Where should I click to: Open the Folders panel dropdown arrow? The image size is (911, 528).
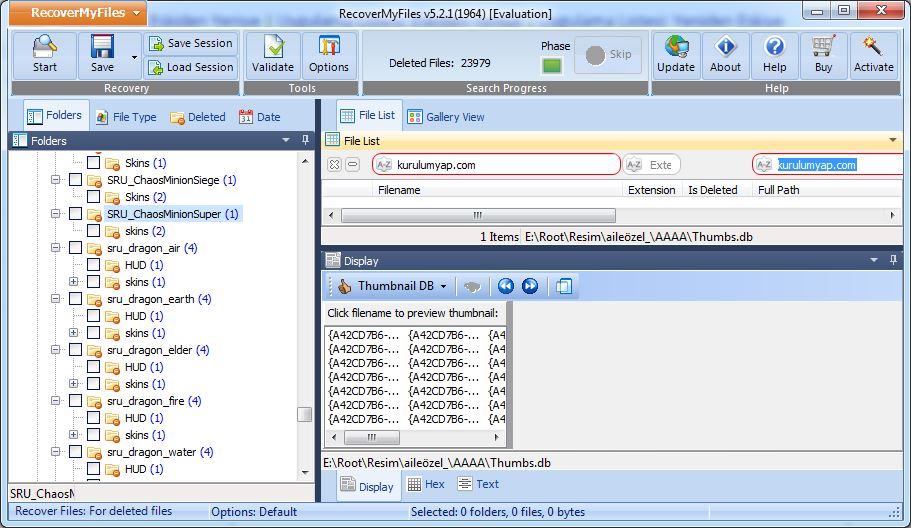tap(285, 140)
